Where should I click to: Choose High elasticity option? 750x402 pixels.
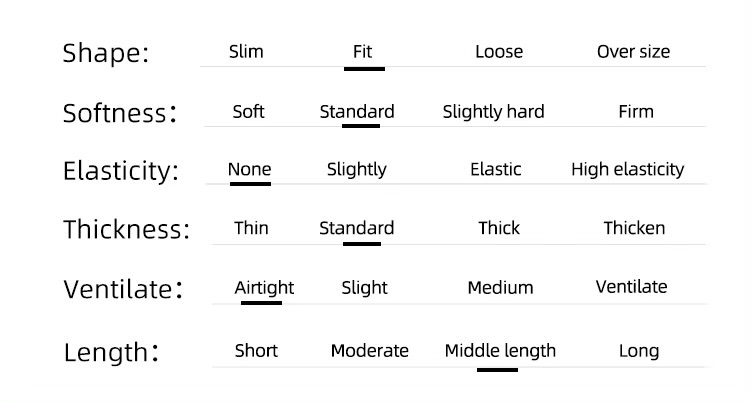click(x=628, y=169)
